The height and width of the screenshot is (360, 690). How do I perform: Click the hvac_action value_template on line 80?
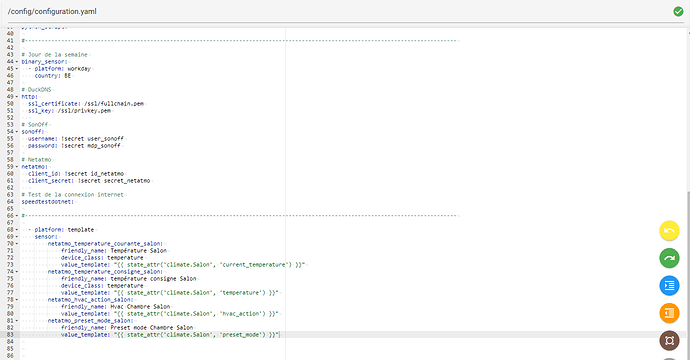[x=170, y=314]
